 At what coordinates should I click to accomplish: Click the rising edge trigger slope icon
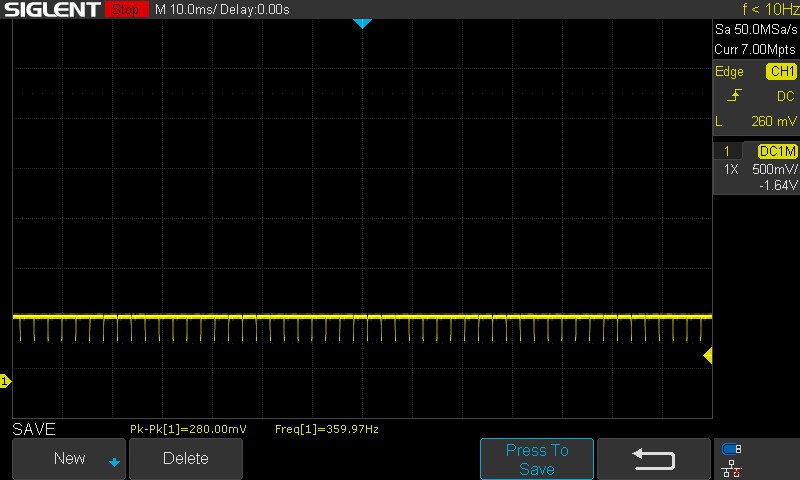(x=735, y=96)
